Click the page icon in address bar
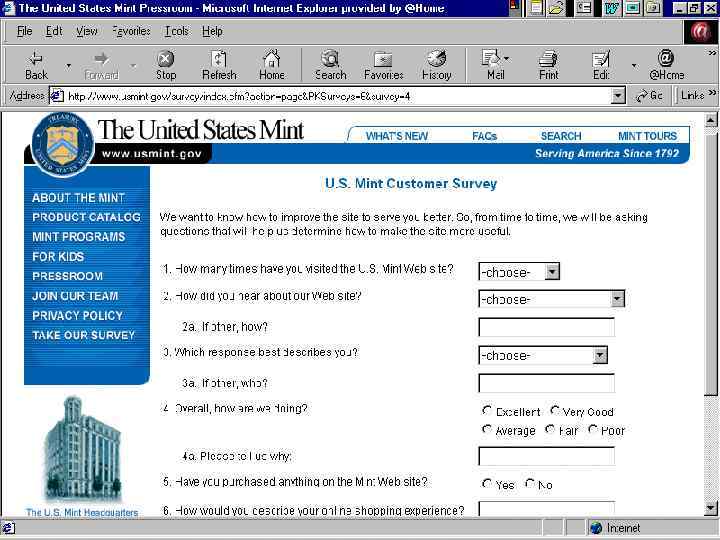Image resolution: width=720 pixels, height=540 pixels. [56, 96]
